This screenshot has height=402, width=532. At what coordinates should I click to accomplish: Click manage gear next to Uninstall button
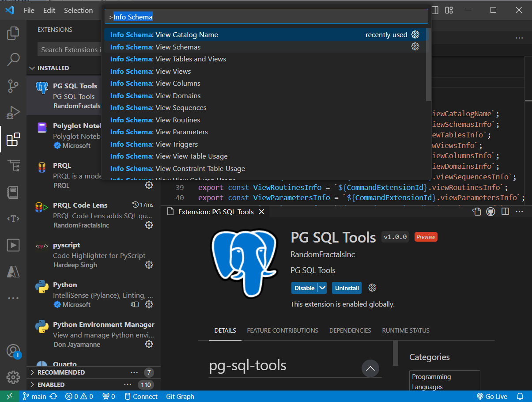tap(372, 288)
